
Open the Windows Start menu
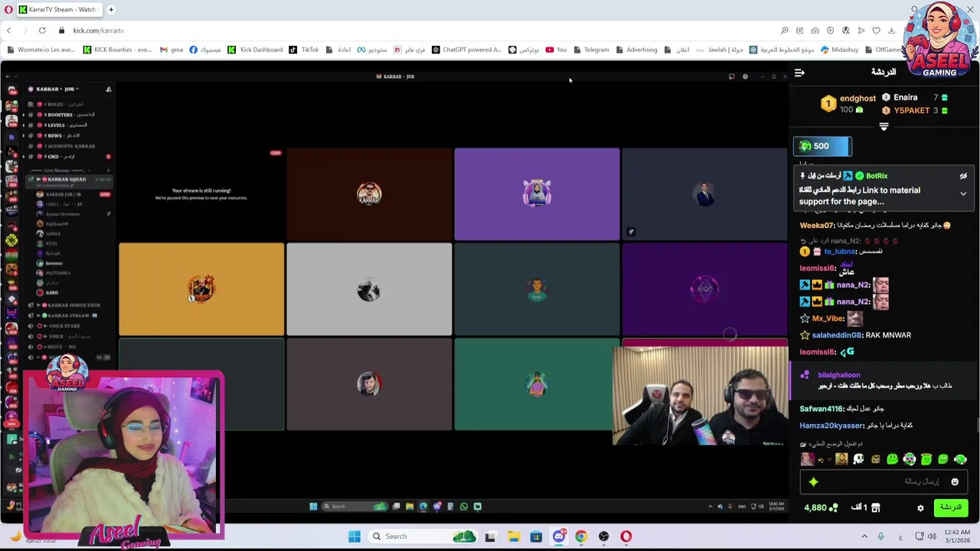pyautogui.click(x=354, y=536)
